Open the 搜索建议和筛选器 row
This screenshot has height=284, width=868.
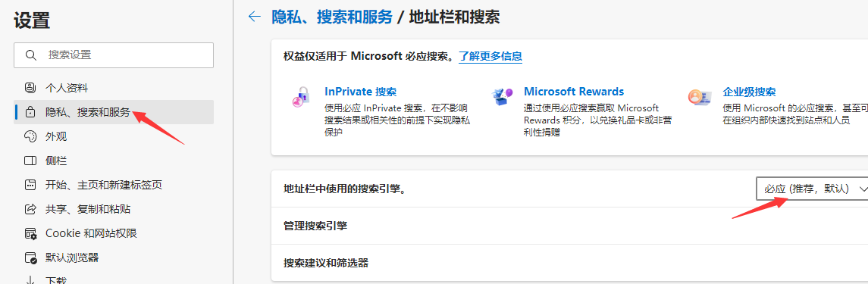coord(569,263)
